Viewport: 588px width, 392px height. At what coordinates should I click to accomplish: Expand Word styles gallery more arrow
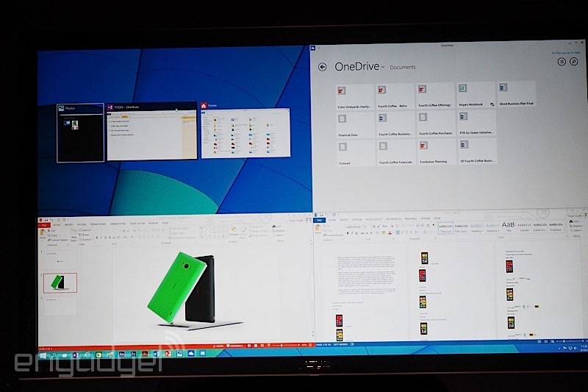coord(565,231)
